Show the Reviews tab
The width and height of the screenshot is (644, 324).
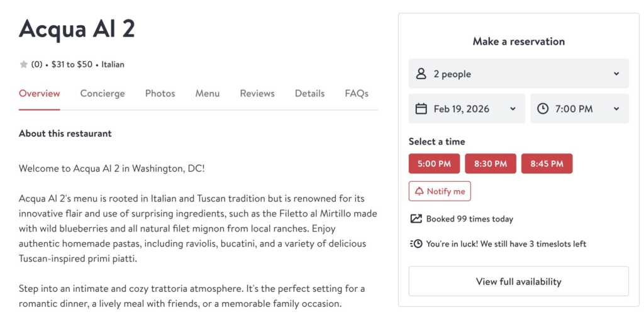click(257, 93)
